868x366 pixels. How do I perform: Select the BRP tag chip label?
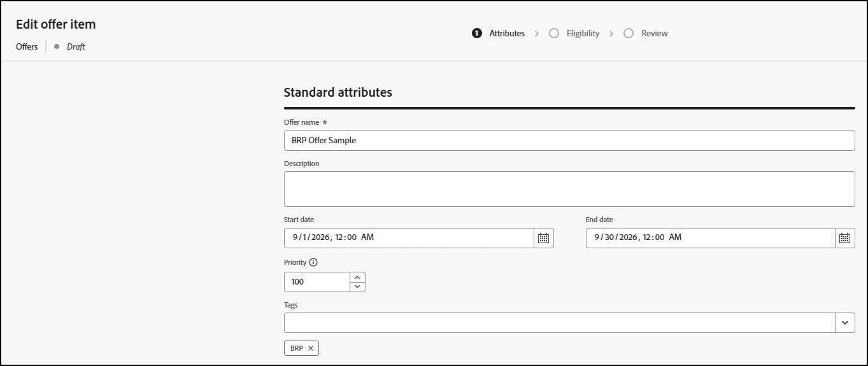[297, 348]
